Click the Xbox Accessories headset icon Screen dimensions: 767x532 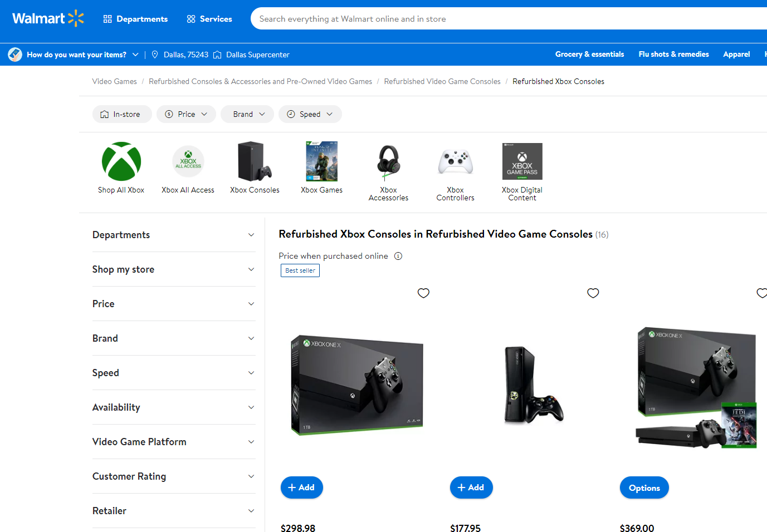point(388,161)
